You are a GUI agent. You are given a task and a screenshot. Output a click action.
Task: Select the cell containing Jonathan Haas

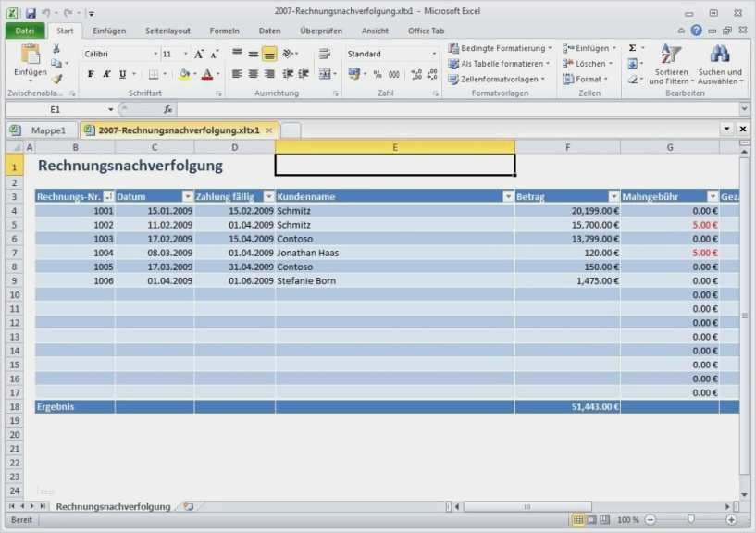click(395, 253)
